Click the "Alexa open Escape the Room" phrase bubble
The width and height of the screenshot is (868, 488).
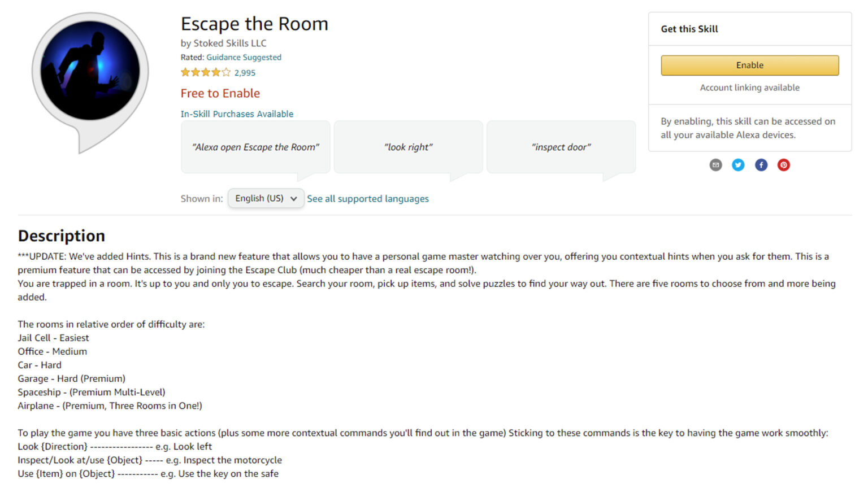click(x=255, y=147)
